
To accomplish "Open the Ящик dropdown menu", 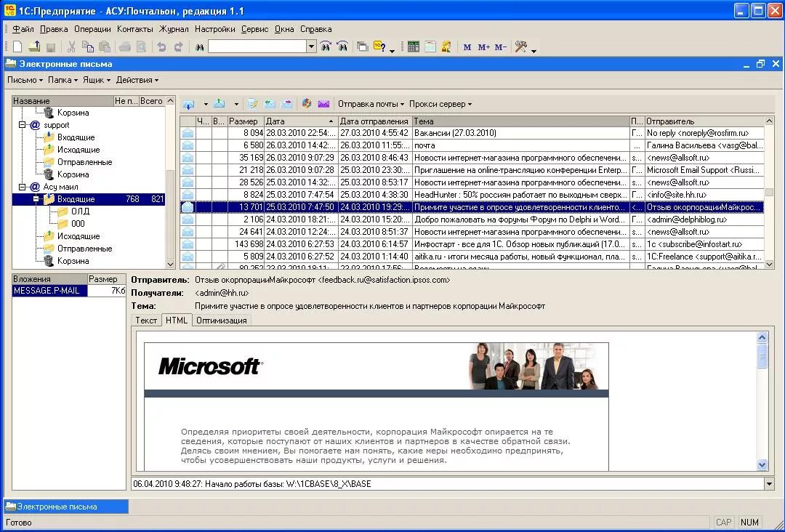I will point(96,80).
